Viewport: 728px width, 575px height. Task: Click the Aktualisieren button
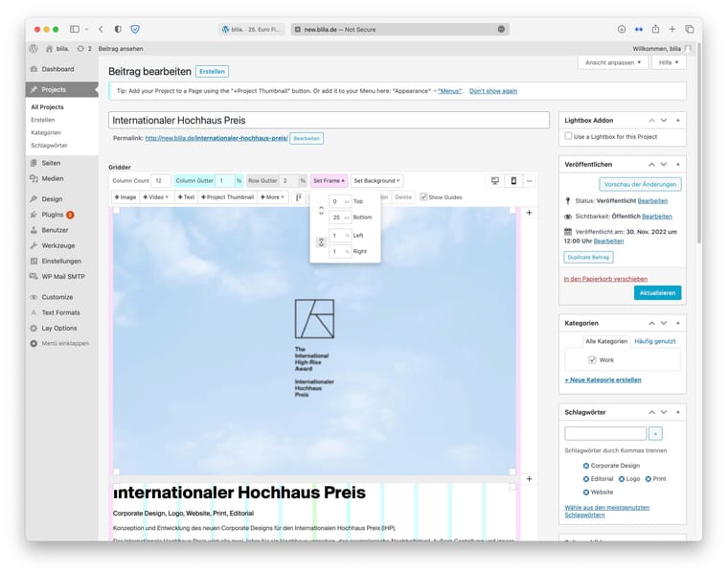pyautogui.click(x=657, y=292)
